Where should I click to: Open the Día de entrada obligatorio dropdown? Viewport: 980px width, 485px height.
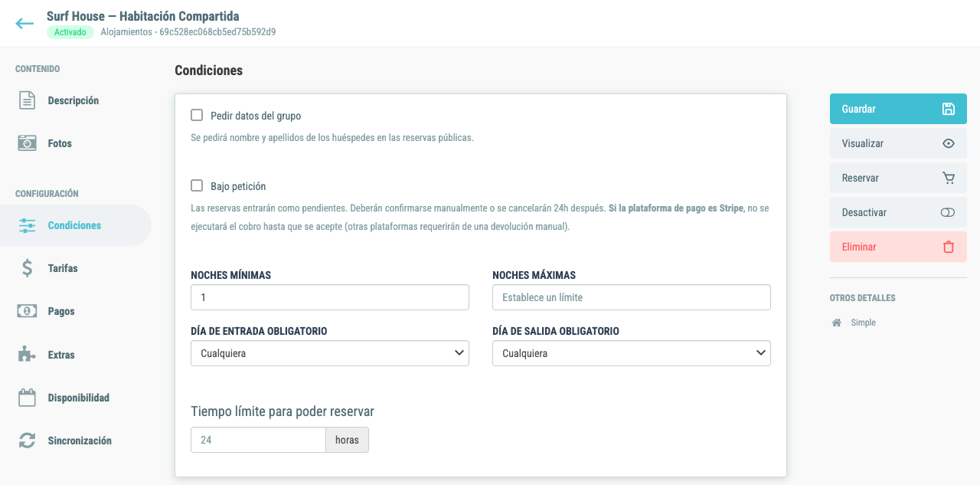[330, 353]
